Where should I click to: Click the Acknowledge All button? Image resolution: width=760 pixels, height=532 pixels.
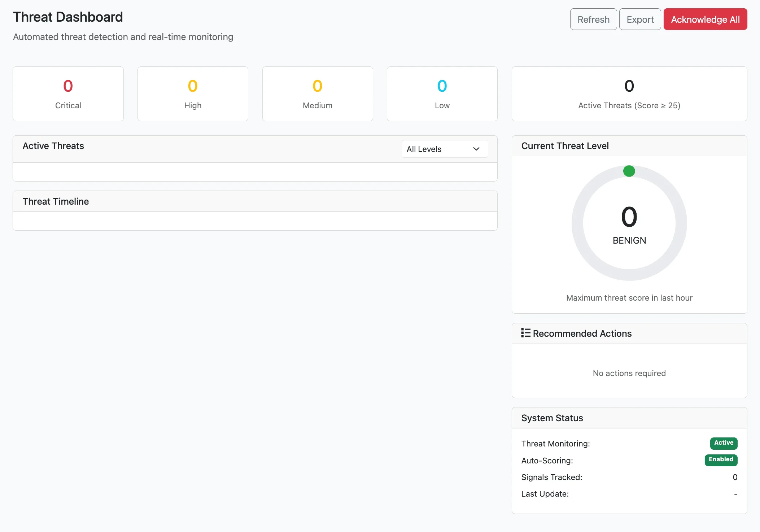(x=705, y=19)
